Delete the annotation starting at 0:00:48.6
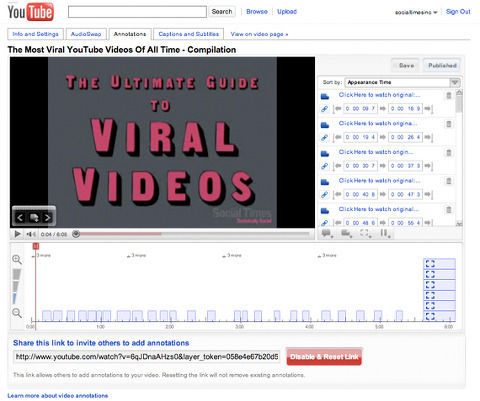 (449, 210)
